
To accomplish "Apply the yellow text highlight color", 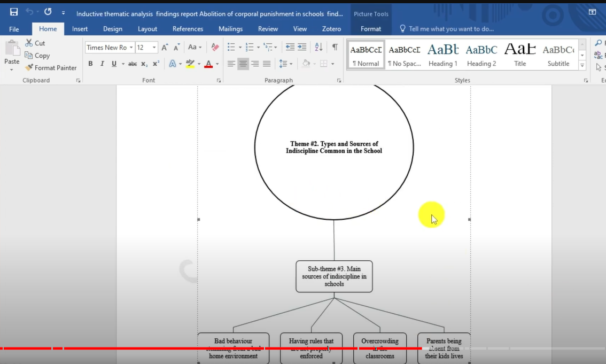I will 190,64.
